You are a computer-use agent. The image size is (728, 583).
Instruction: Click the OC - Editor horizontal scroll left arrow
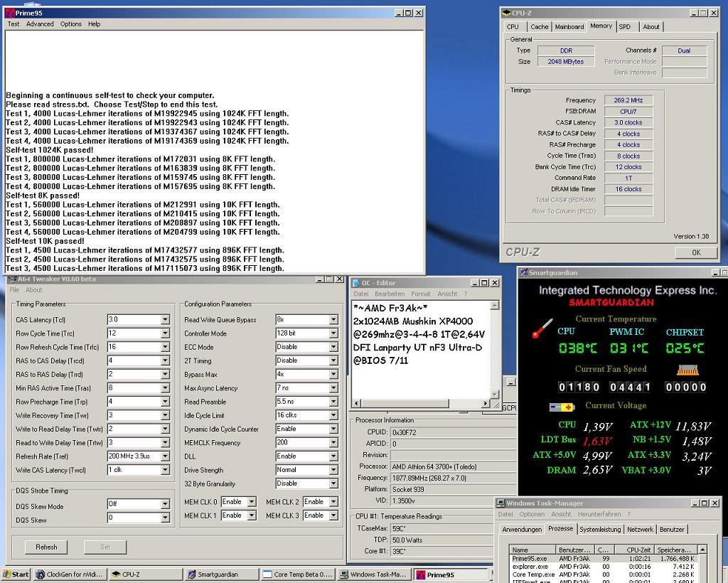coord(357,403)
